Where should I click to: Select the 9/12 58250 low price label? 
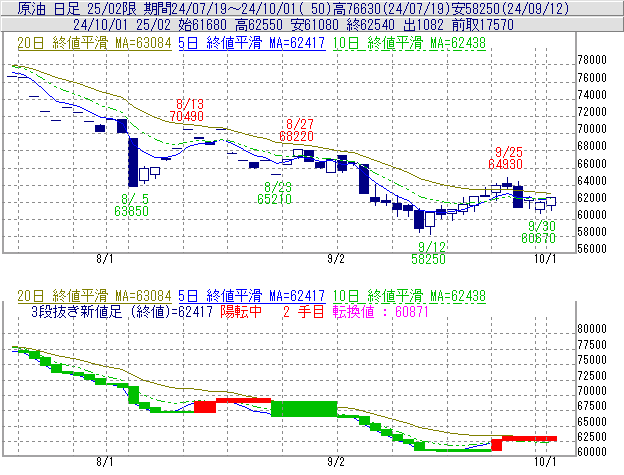click(x=429, y=253)
